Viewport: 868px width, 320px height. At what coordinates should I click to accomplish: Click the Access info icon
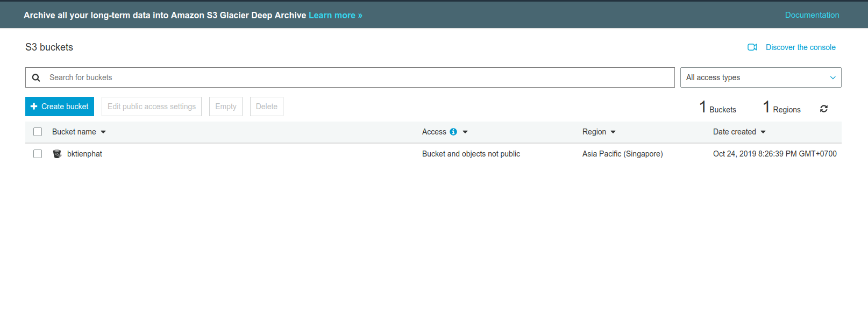click(x=453, y=132)
